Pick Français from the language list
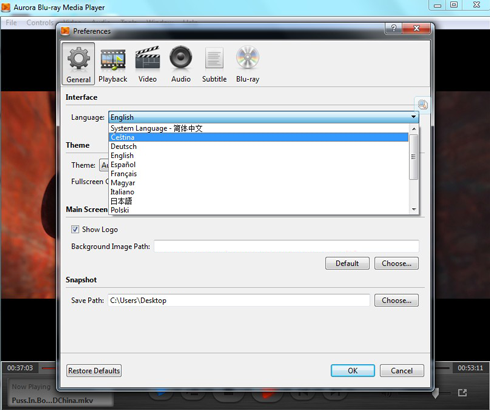Viewport: 490px width, 410px height. (x=258, y=174)
